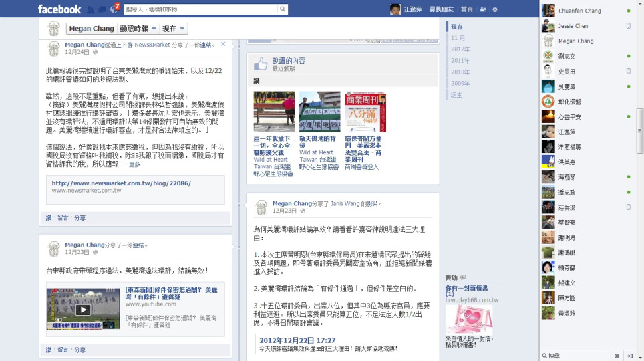Share the 12月24日 post via 分享
Image resolution: width=644 pixels, height=361 pixels.
click(79, 218)
